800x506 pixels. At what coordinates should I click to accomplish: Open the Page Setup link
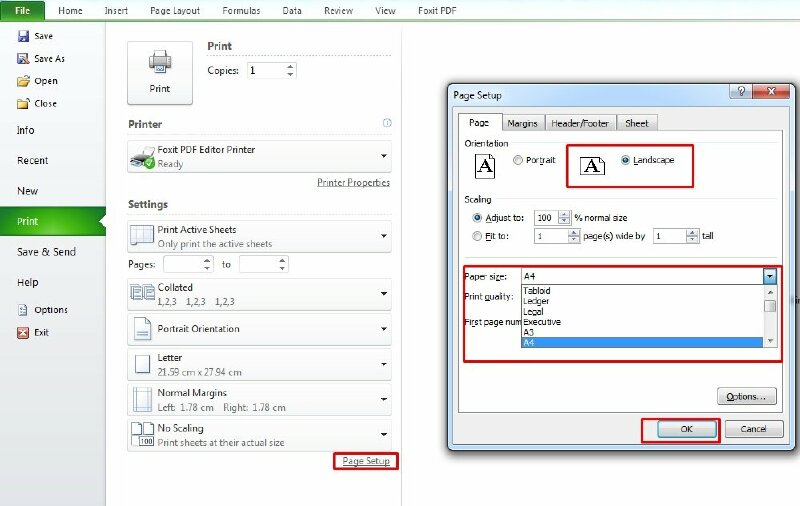click(366, 461)
